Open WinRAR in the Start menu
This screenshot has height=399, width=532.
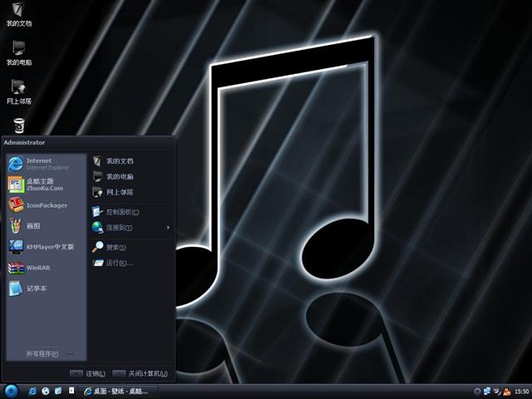[x=37, y=268]
